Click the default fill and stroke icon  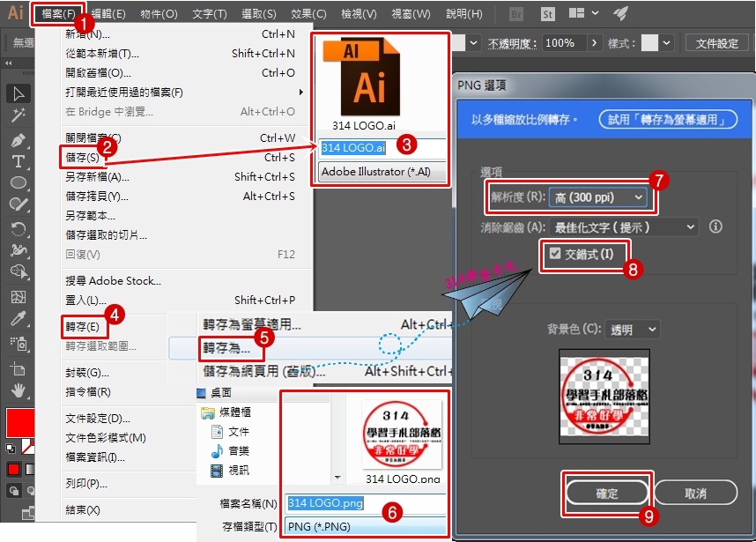point(10,448)
